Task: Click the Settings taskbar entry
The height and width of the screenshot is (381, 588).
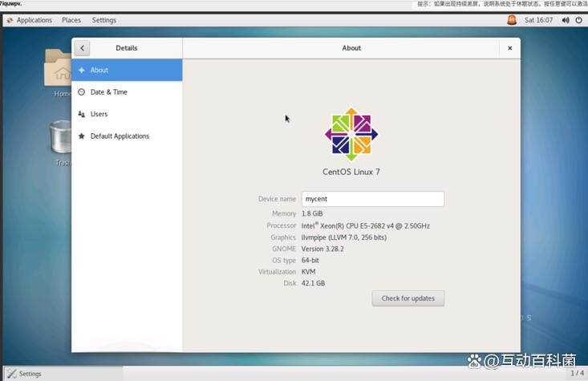Action: click(x=63, y=374)
